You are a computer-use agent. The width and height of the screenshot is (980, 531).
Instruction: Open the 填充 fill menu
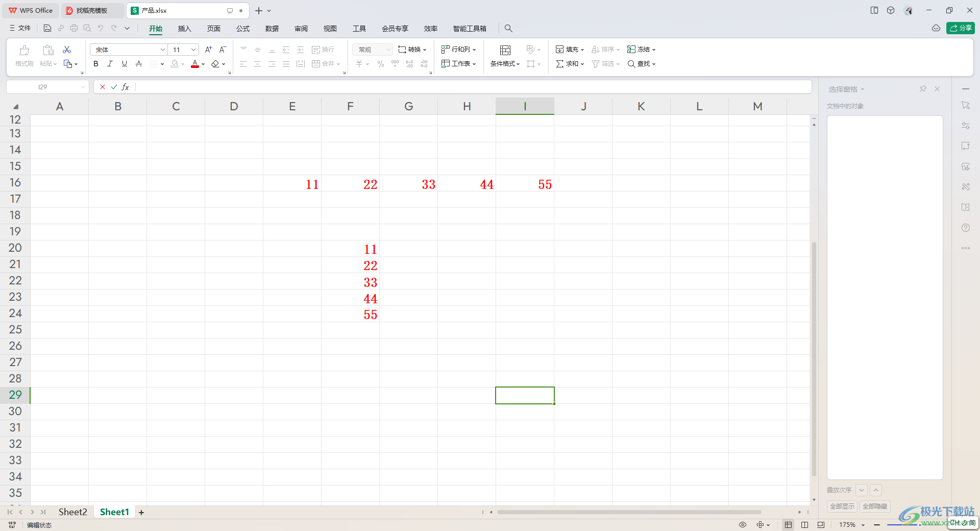(x=570, y=50)
